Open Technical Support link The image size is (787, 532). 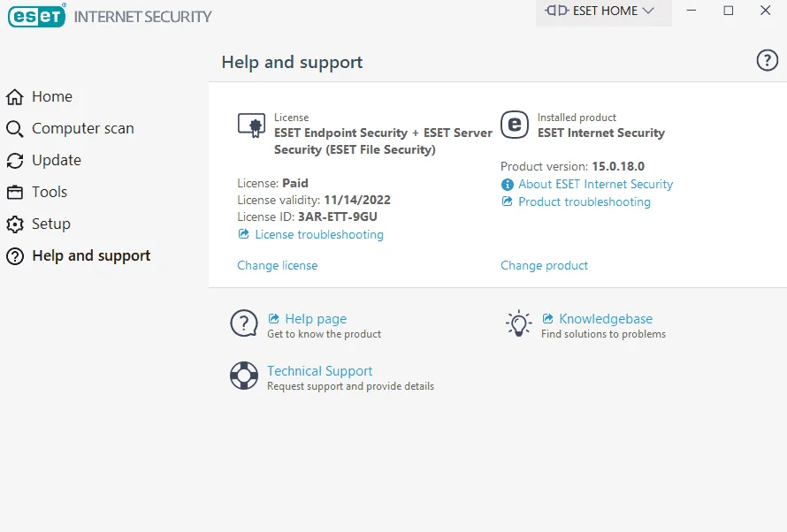click(320, 371)
